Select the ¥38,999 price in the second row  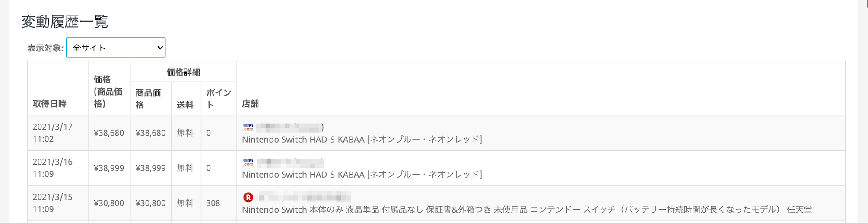pos(109,168)
